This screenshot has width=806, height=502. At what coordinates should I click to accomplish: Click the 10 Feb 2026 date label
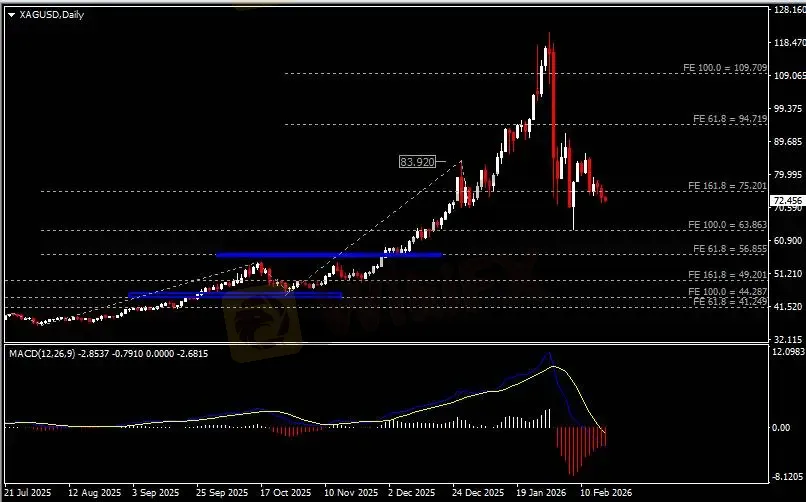pos(606,493)
